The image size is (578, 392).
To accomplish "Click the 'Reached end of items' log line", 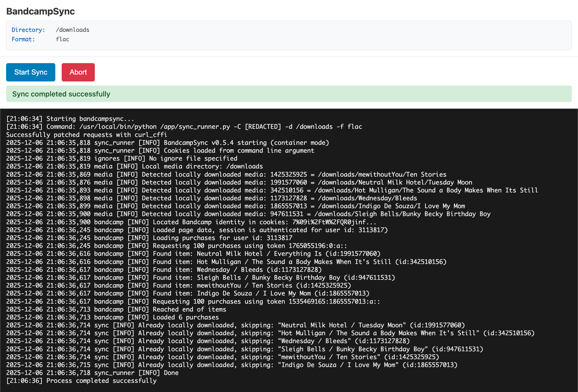I will point(116,309).
